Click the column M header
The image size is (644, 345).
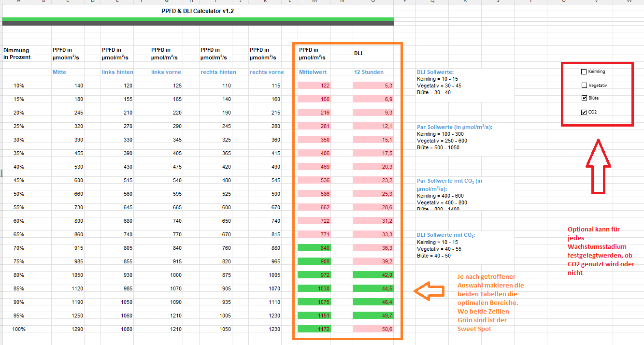point(315,1)
